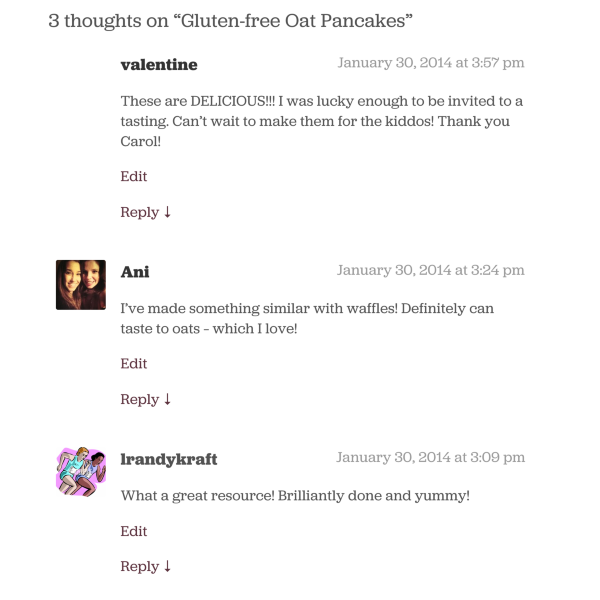
Task: Open the 3:24 pm comment permalink
Action: point(431,270)
